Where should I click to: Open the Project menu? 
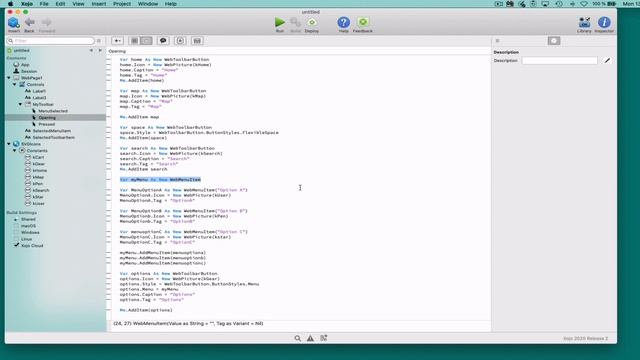coord(122,4)
